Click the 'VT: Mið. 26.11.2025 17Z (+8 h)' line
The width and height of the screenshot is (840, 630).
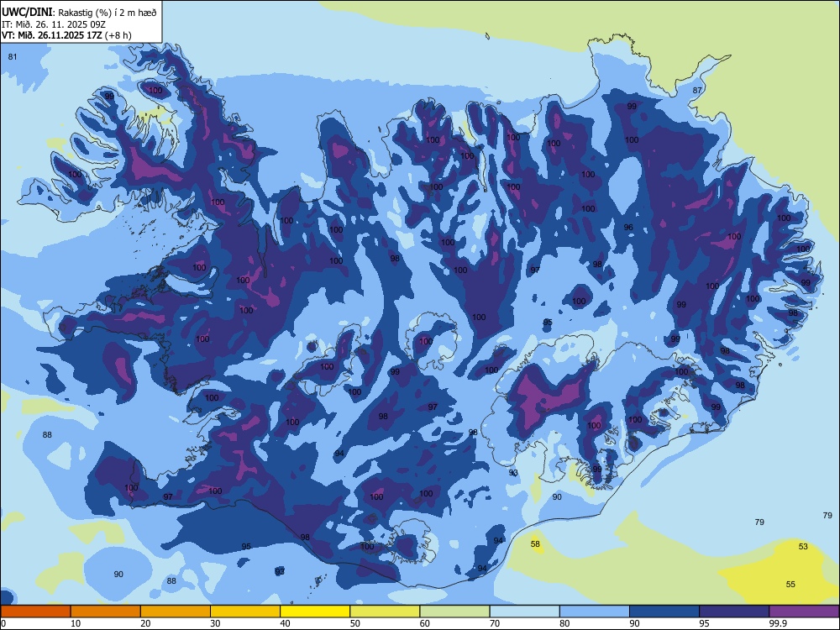pyautogui.click(x=66, y=35)
